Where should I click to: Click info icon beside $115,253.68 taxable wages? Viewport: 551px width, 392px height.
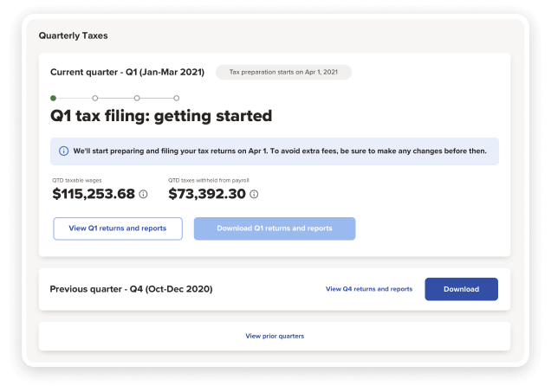[144, 195]
